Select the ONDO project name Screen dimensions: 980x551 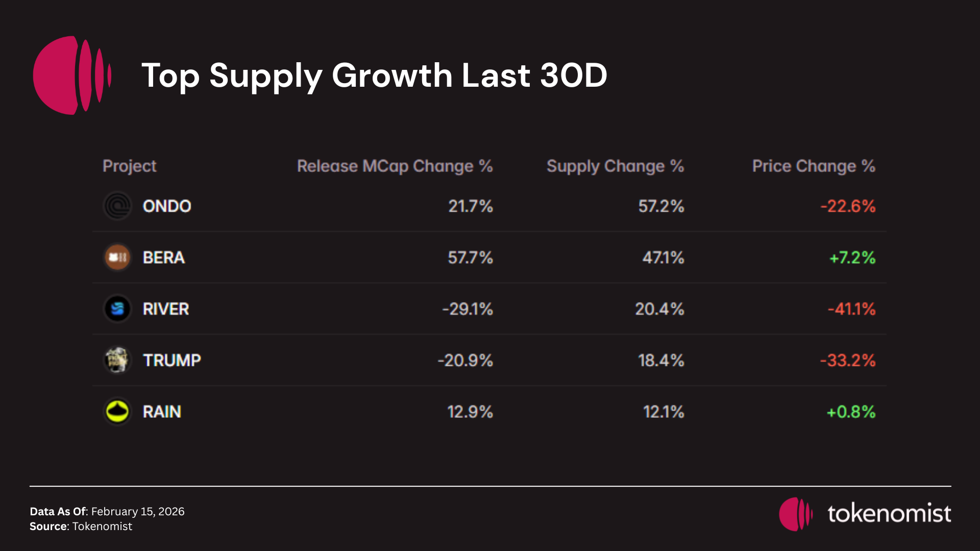point(167,206)
